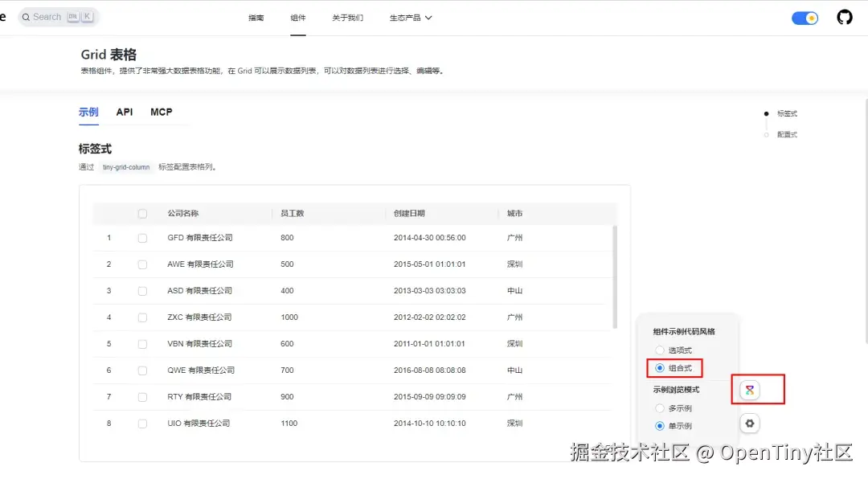
Task: Jump to 配置式 anchor link
Action: (787, 134)
